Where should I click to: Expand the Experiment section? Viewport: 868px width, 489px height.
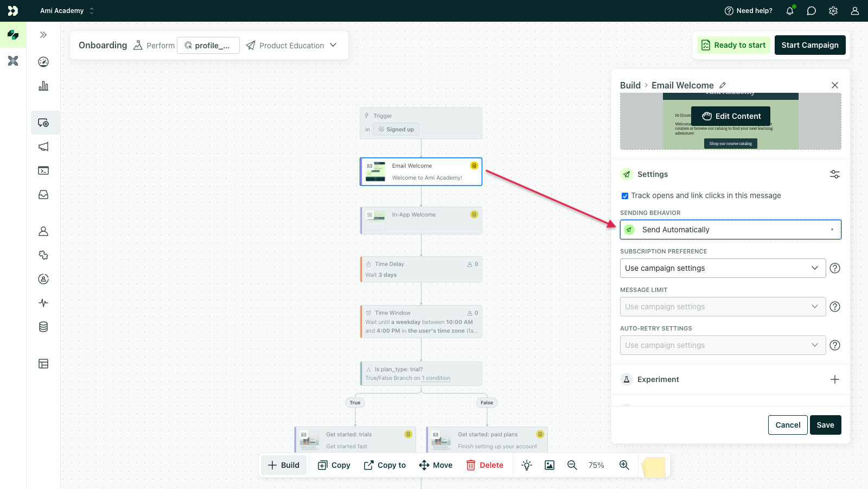tap(834, 379)
